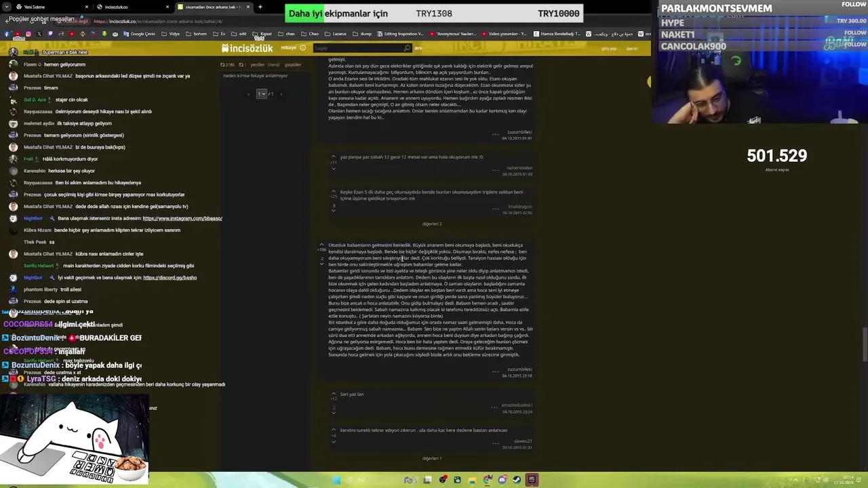Open the 'Anonymous' hacker YouTube bookmark
Viewport: 868px width, 488px height.
coord(452,34)
